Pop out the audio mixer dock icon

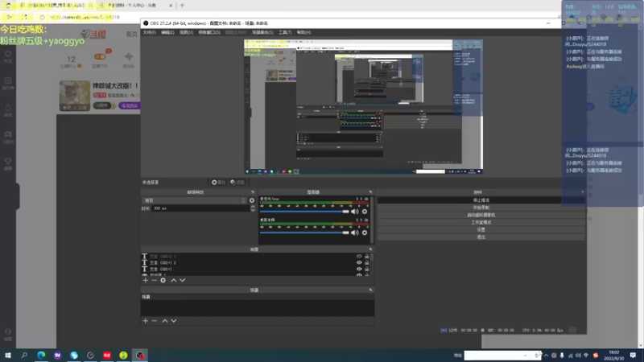[370, 192]
